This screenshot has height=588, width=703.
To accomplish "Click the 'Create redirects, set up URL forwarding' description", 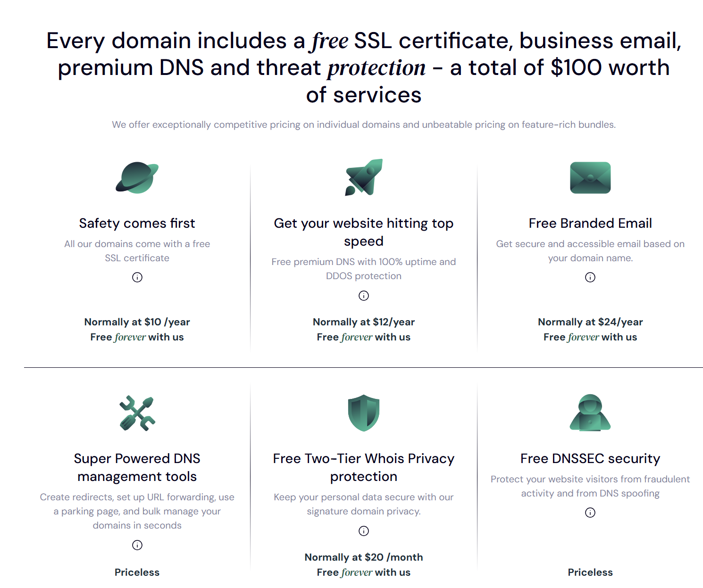I will click(x=137, y=511).
